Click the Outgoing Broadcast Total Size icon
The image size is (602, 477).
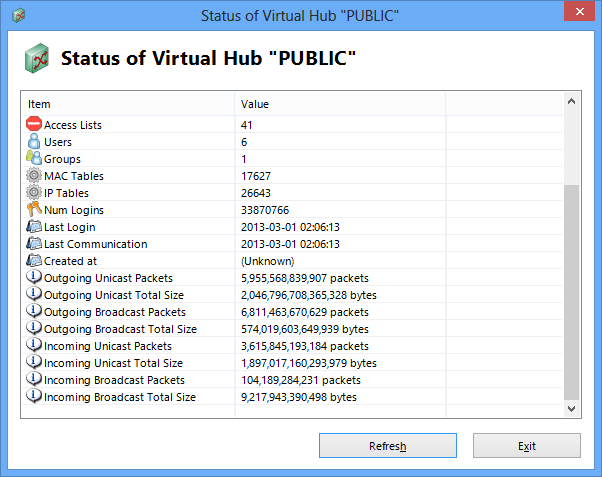(x=34, y=328)
